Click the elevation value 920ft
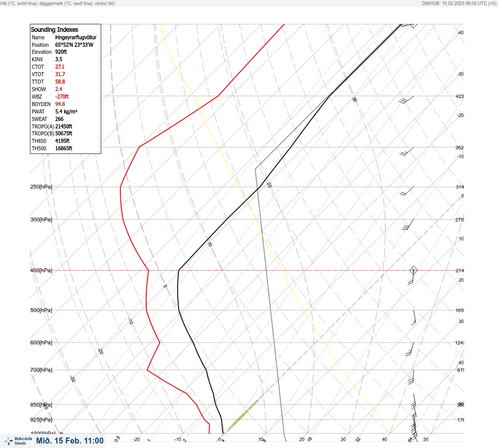499x448 pixels. 61,52
